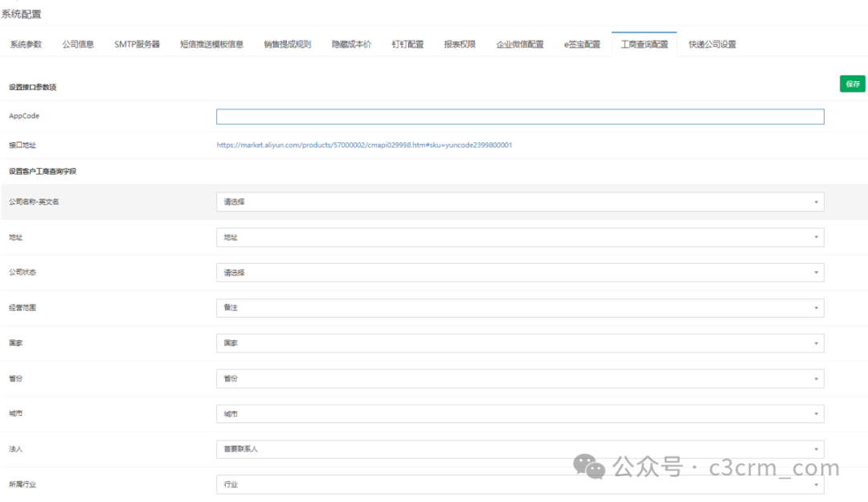Click the 设置接口参数项 section heading

(x=33, y=87)
